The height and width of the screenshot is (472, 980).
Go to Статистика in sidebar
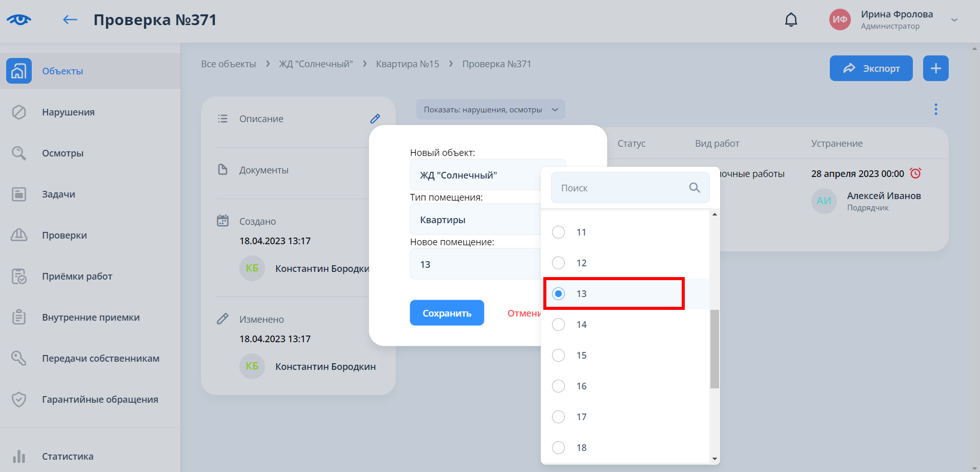coord(68,456)
